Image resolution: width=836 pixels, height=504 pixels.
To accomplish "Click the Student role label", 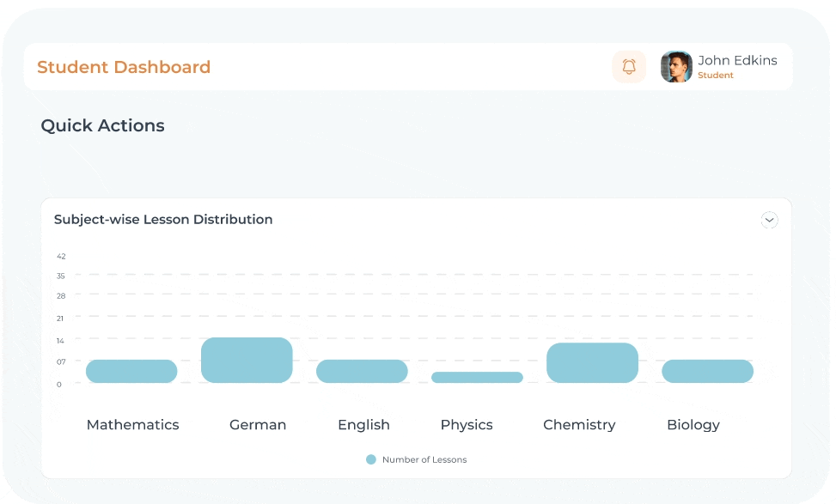I will 716,75.
